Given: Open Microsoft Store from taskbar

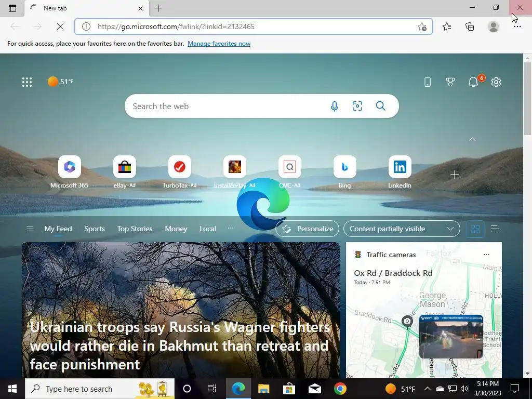Looking at the screenshot, I should 289,389.
